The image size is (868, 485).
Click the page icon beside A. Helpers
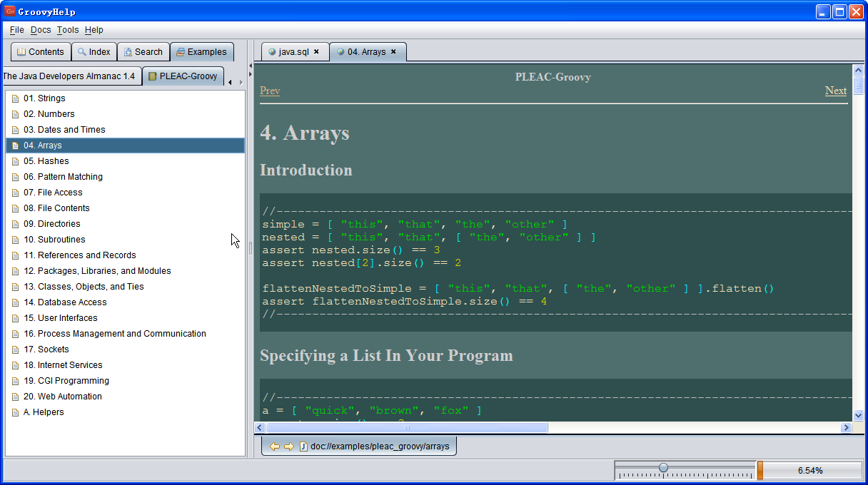[x=16, y=412]
